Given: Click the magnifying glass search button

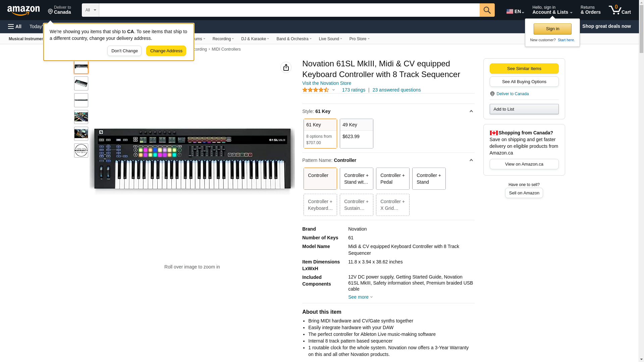Looking at the screenshot, I should [x=487, y=10].
